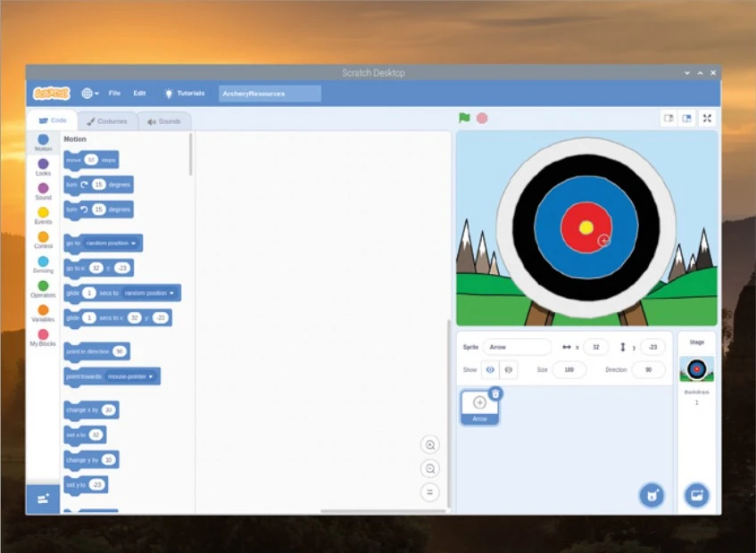Hide the sprite using crossed-eye icon

pos(509,369)
